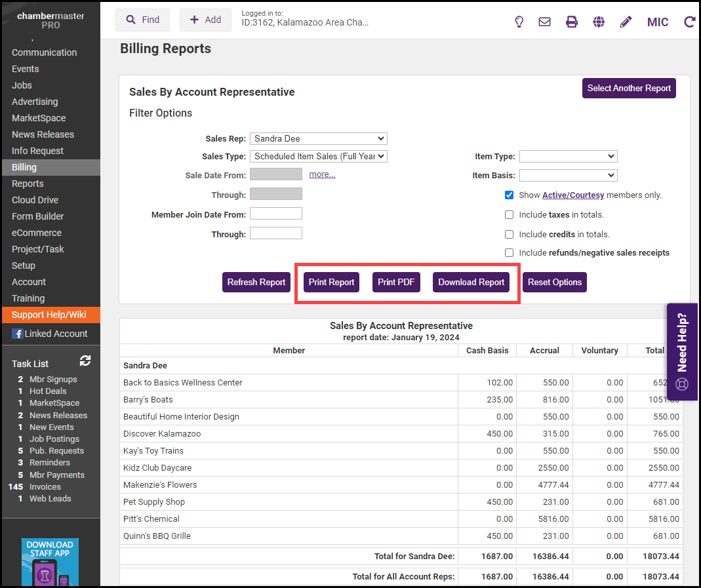The image size is (701, 588).
Task: Click the 'more...' date link
Action: click(322, 174)
